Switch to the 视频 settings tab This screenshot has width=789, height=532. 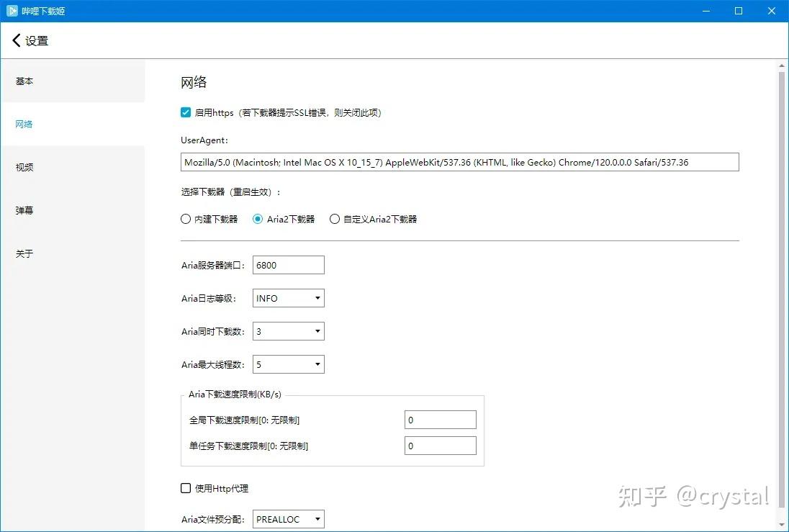coord(73,167)
